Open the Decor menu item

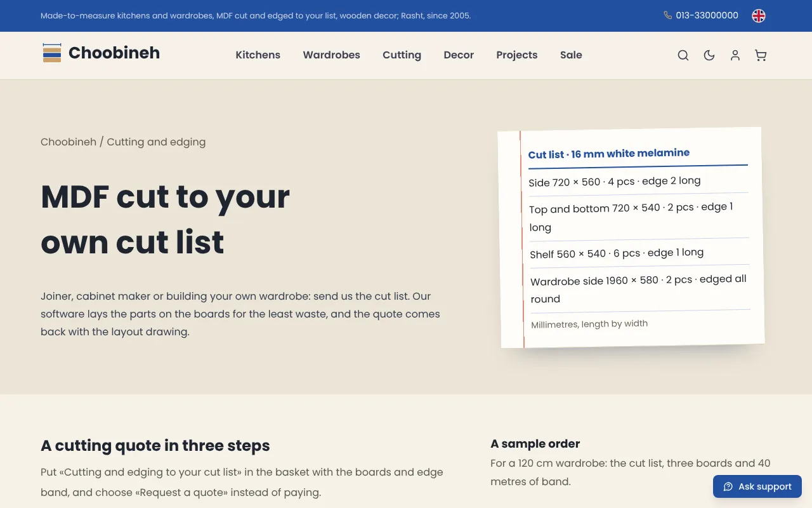[459, 55]
